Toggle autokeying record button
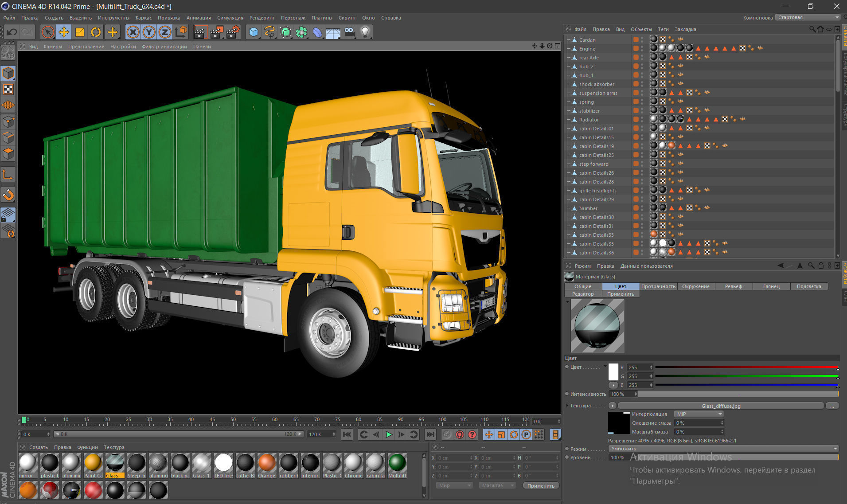The width and height of the screenshot is (847, 504). coord(460,434)
